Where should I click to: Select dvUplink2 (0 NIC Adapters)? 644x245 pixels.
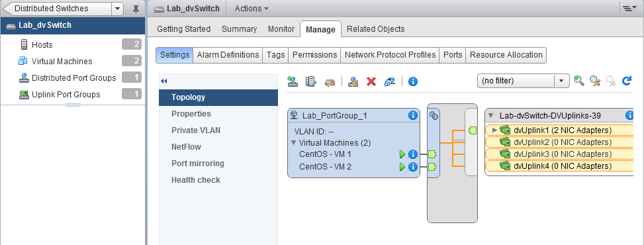click(559, 142)
